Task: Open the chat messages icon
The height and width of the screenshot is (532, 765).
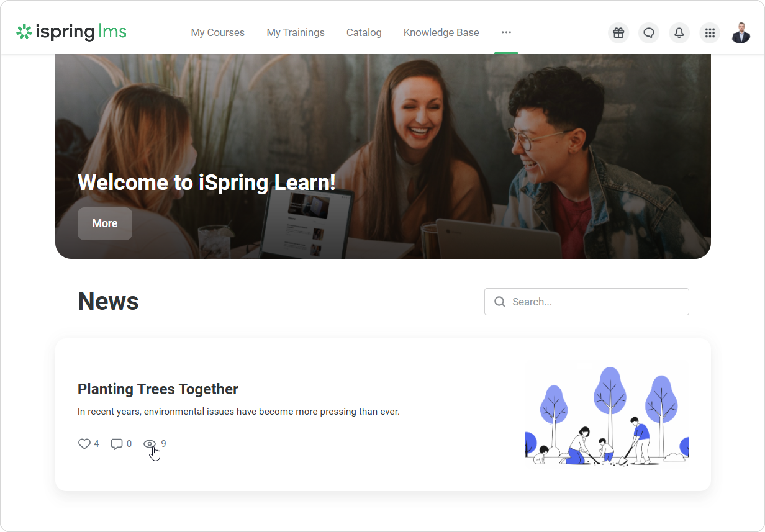Action: point(649,33)
